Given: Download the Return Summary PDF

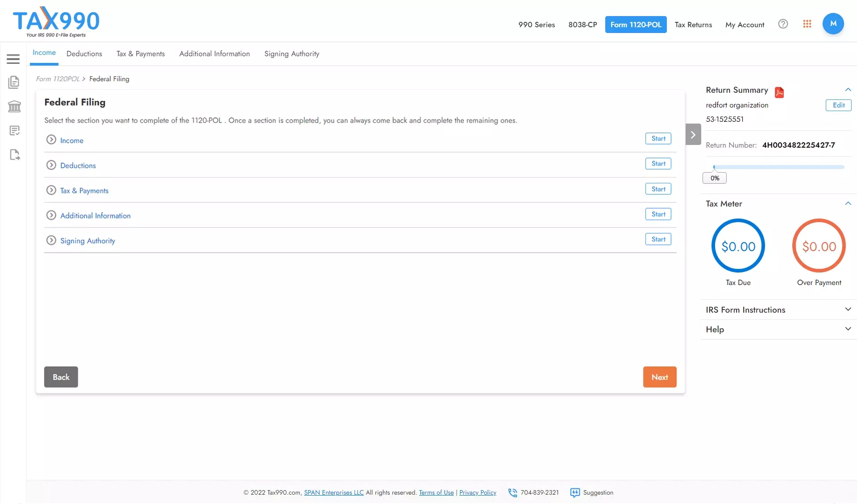Looking at the screenshot, I should point(779,92).
